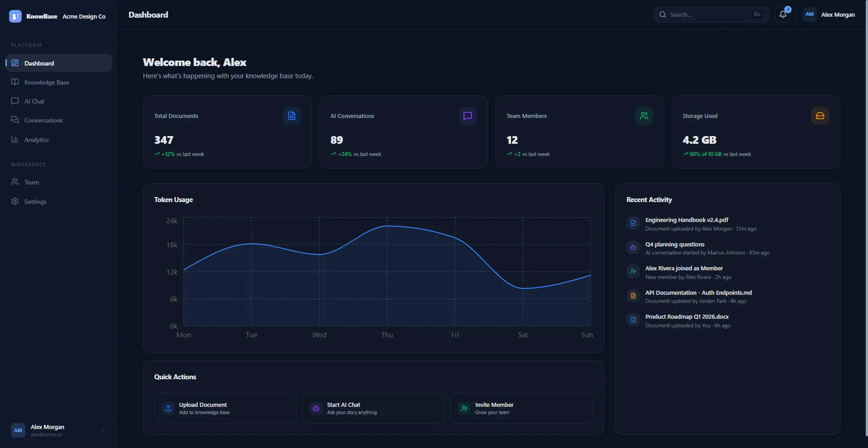Click the Settings gear icon in sidebar
868x448 pixels.
coord(15,201)
